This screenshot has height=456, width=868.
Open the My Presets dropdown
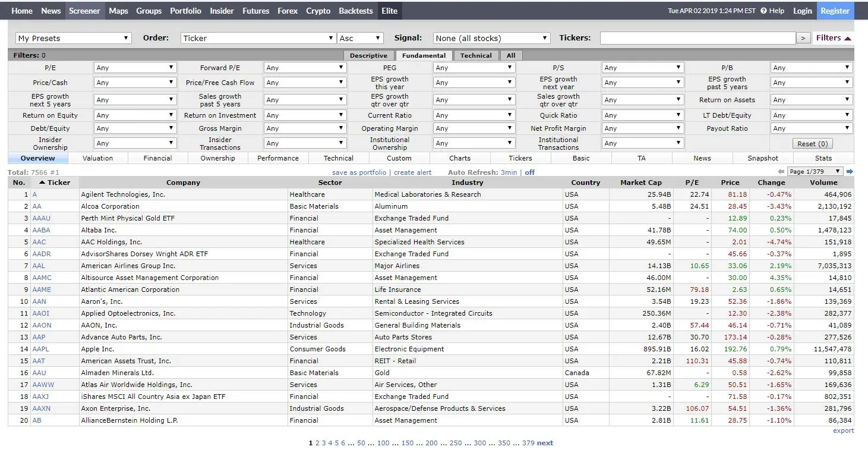tap(74, 38)
